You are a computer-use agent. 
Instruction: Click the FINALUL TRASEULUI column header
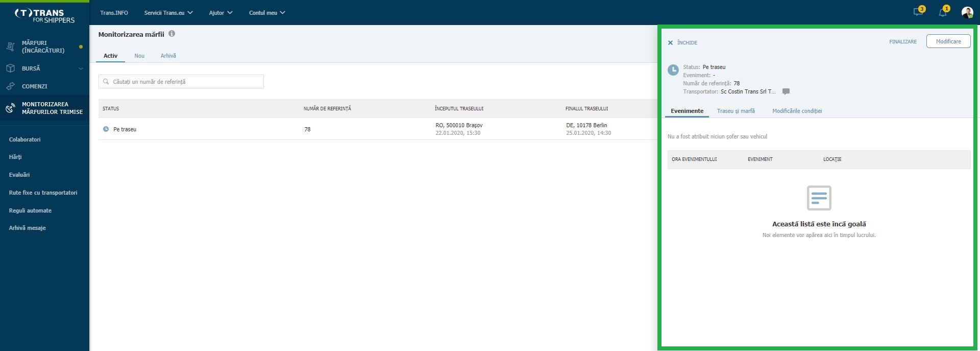pyautogui.click(x=586, y=109)
